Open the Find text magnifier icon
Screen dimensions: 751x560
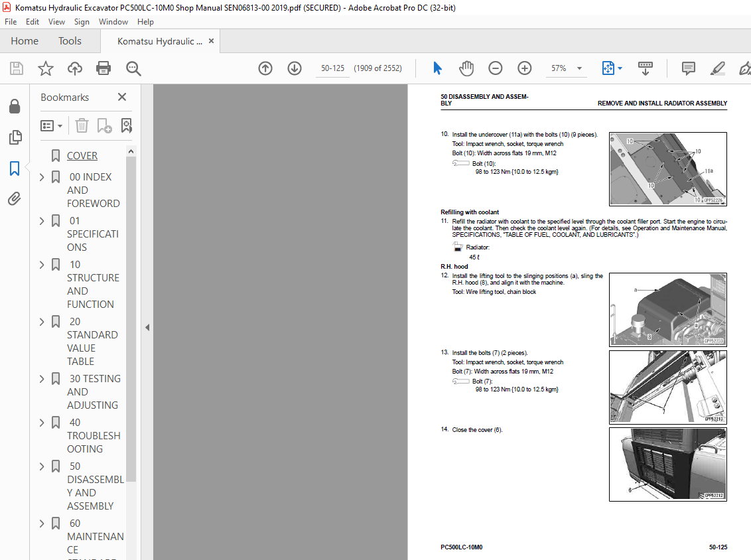133,68
